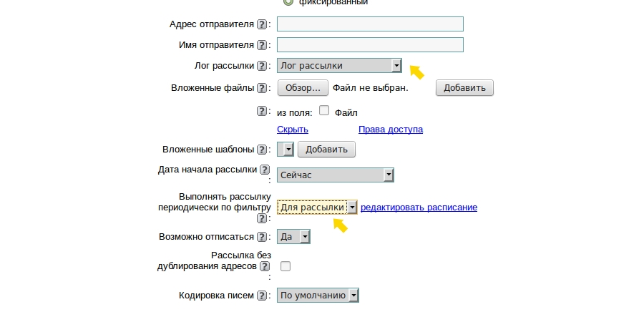Expand the Сейчас start date dropdown
The image size is (644, 312).
coord(336,175)
